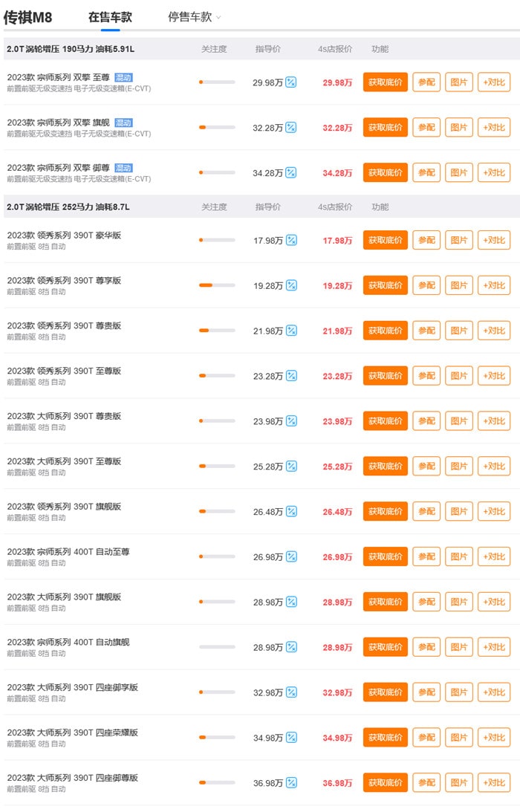Toggle +对比 for 领秀系列 390T 尊享版
520x812 pixels.
pyautogui.click(x=493, y=285)
